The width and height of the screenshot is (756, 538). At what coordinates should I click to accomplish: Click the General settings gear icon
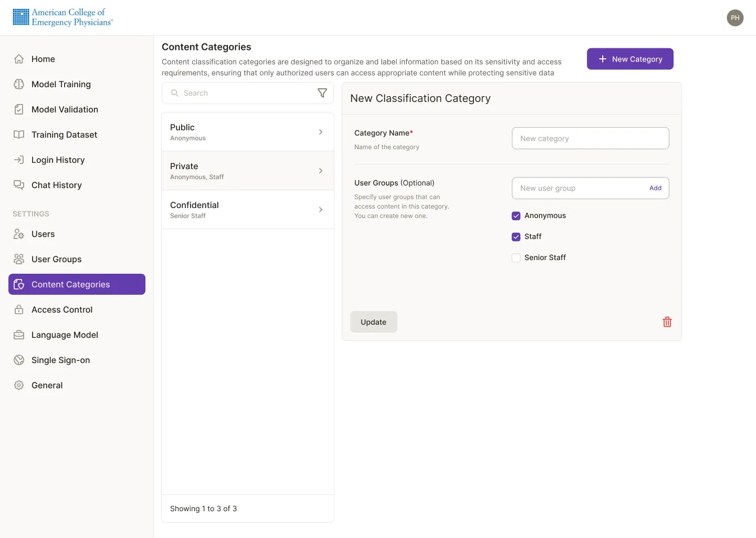tap(19, 385)
